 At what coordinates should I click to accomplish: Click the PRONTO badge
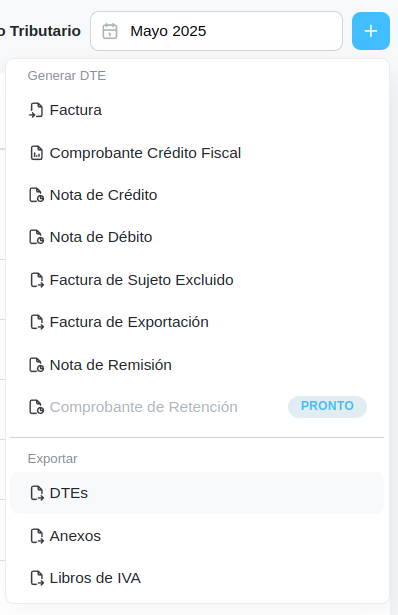coord(327,406)
